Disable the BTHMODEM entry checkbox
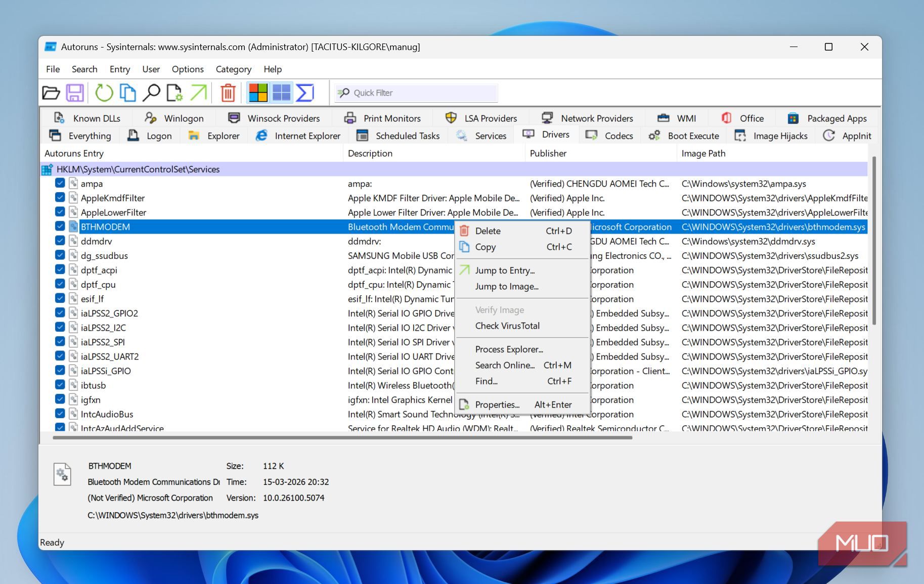Viewport: 924px width, 584px height. [x=60, y=226]
